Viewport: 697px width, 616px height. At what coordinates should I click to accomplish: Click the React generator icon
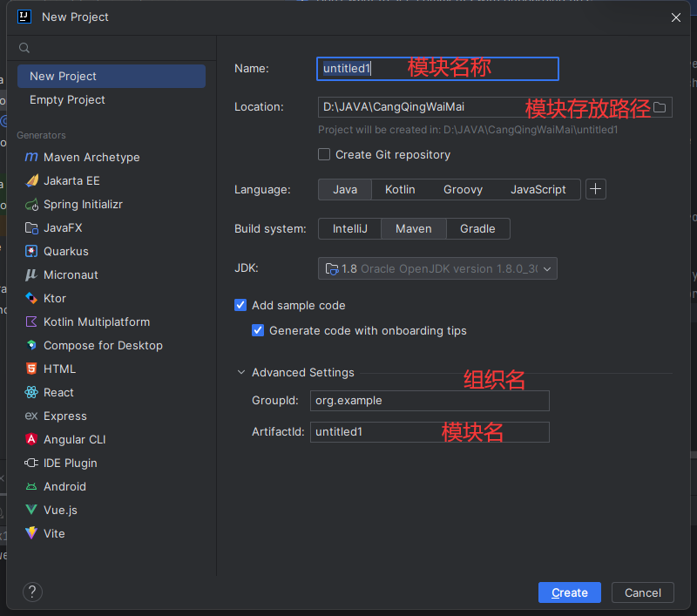point(31,392)
